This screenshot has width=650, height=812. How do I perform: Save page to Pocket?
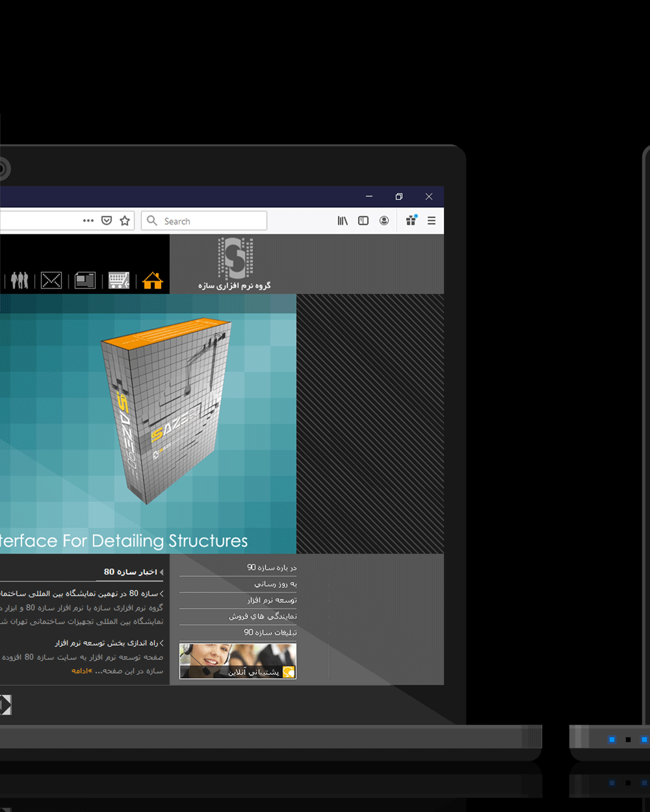pyautogui.click(x=107, y=221)
